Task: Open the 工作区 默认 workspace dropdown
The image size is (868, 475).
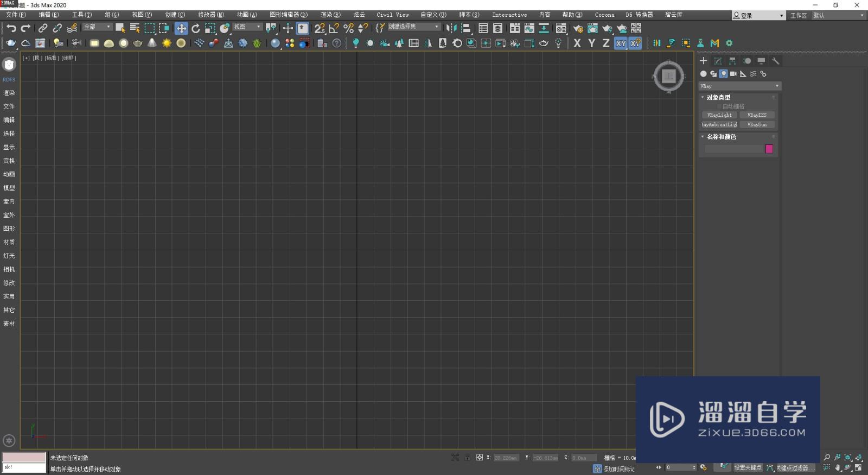Action: click(x=838, y=15)
